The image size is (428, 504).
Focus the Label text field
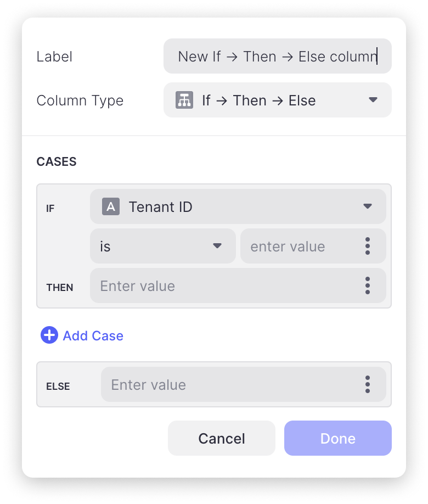pyautogui.click(x=277, y=57)
